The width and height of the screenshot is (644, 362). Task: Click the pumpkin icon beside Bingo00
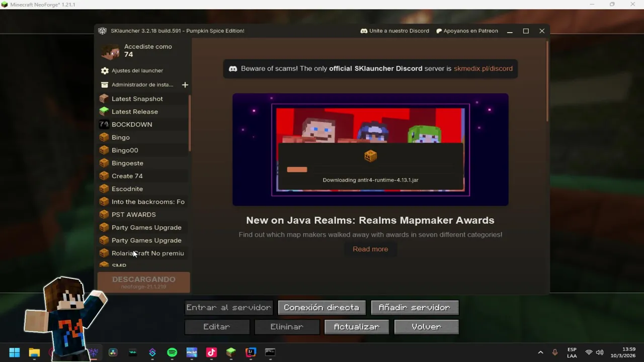(104, 150)
